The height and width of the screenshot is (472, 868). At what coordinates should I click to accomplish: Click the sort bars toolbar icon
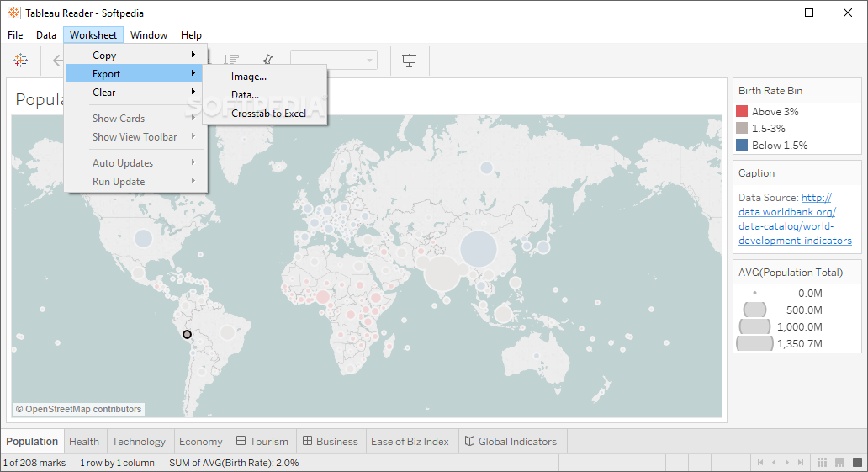click(x=232, y=60)
